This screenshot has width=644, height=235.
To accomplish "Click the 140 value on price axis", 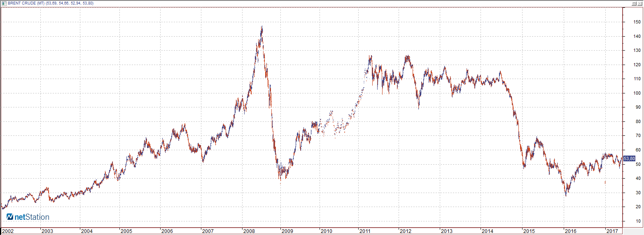I will [637, 37].
